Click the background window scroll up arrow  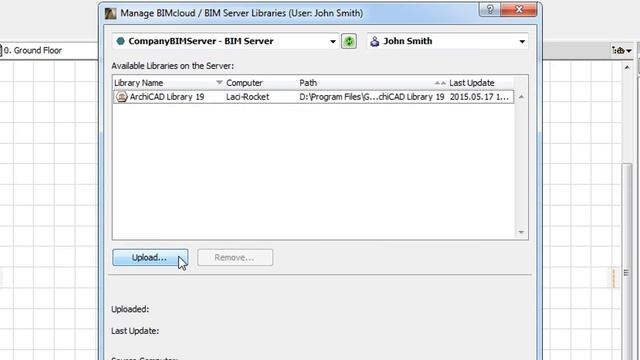coord(627,67)
